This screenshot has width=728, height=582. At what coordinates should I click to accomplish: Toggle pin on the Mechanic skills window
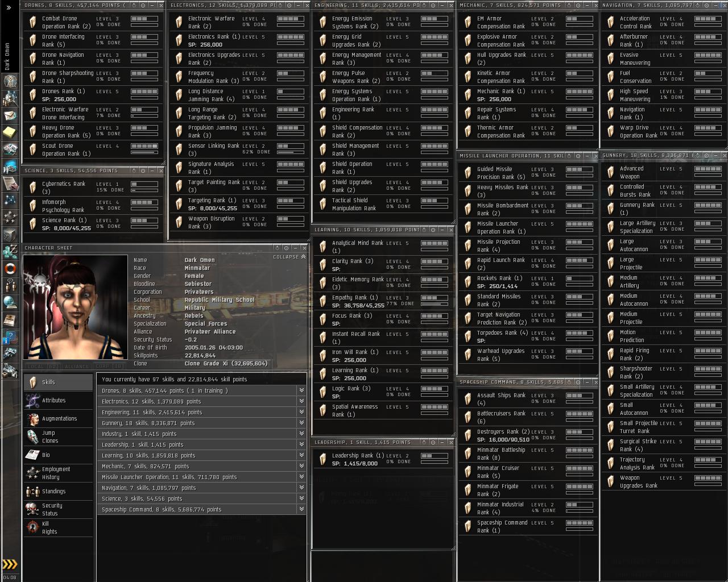[x=577, y=5]
